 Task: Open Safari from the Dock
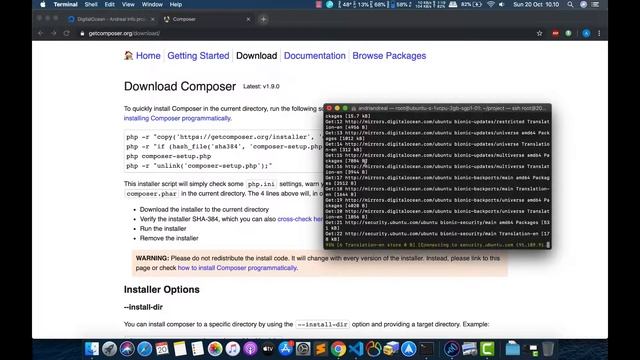(144, 349)
